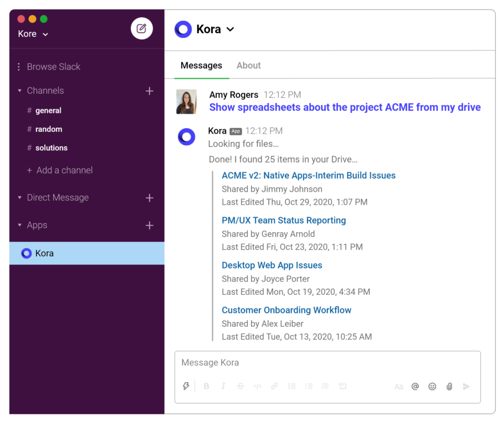Click 'Last Edited Thu, Oct 29, 2020' text
This screenshot has width=504, height=424.
tap(294, 202)
